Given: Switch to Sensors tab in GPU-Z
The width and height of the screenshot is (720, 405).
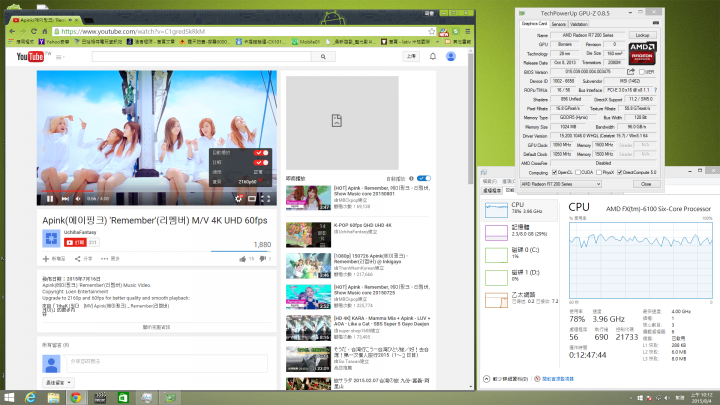Looking at the screenshot, I should 558,24.
